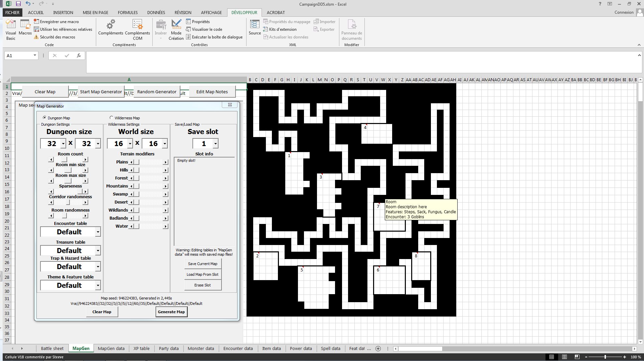Open the MapGen data sheet tab
Screen dimensions: 644x361
pos(111,348)
